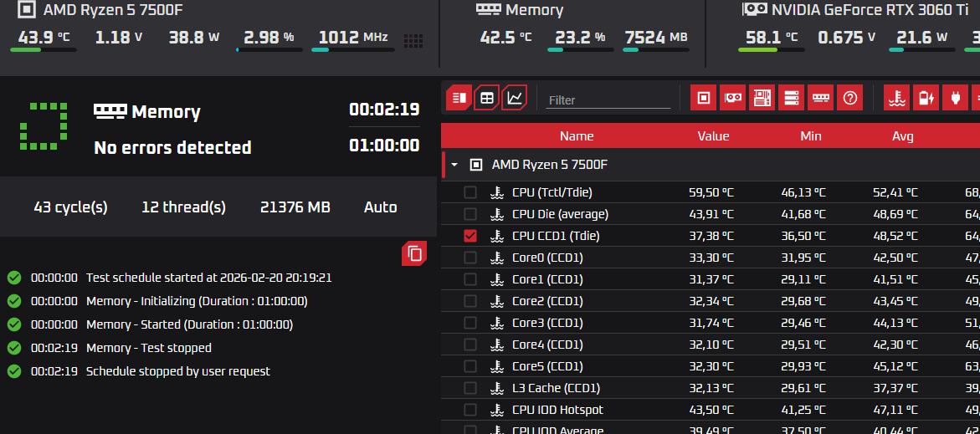Viewport: 980px width, 434px height.
Task: Toggle the plug sensor type filter
Action: pos(955,97)
